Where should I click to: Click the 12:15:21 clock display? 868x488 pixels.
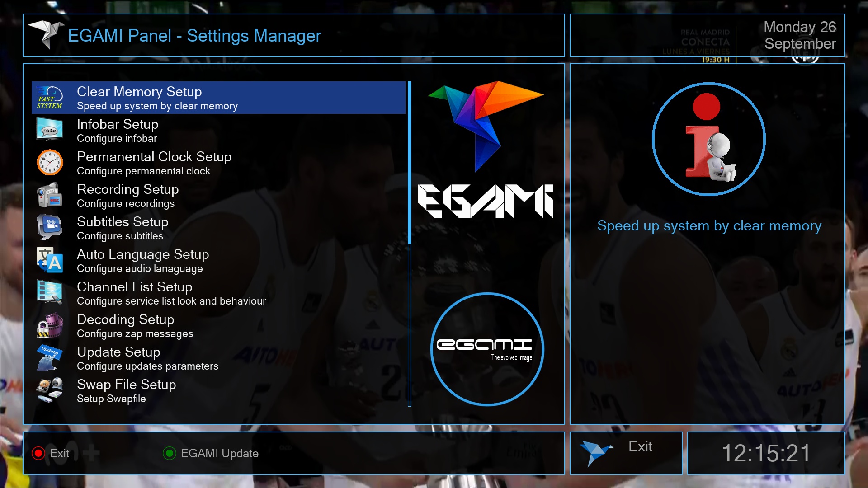(x=766, y=453)
